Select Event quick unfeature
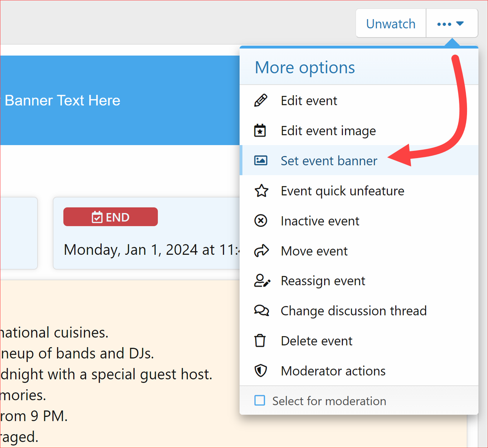Image resolution: width=488 pixels, height=448 pixels. [x=359, y=191]
